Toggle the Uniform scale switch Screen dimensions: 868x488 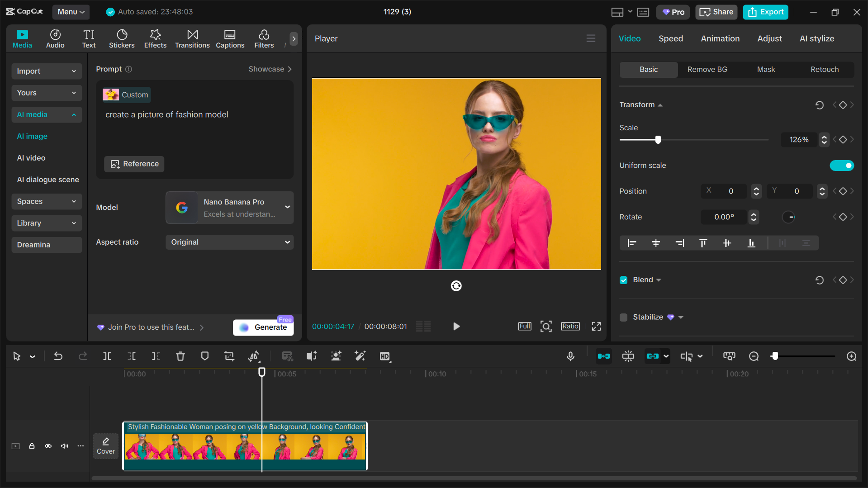pos(841,166)
